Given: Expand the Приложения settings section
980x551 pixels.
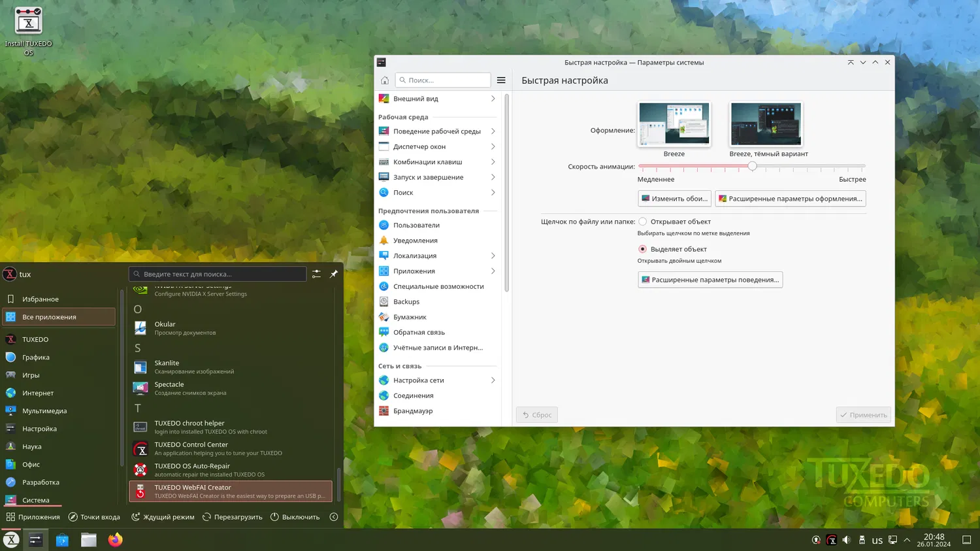Looking at the screenshot, I should coord(436,271).
